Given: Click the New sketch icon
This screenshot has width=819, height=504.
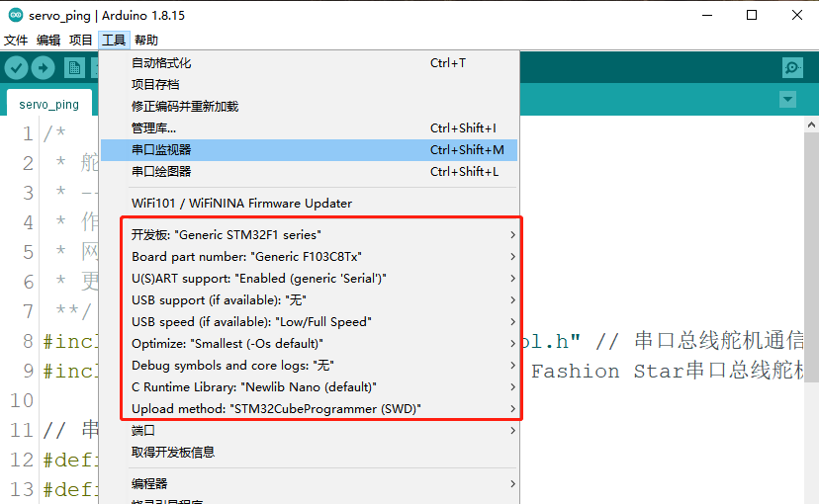Looking at the screenshot, I should point(74,67).
